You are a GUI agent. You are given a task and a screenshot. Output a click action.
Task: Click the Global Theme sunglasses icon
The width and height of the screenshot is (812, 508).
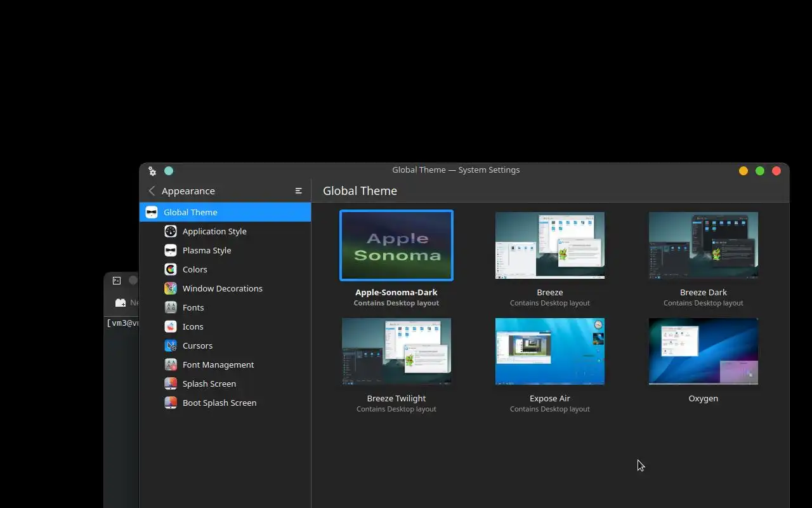click(x=152, y=212)
